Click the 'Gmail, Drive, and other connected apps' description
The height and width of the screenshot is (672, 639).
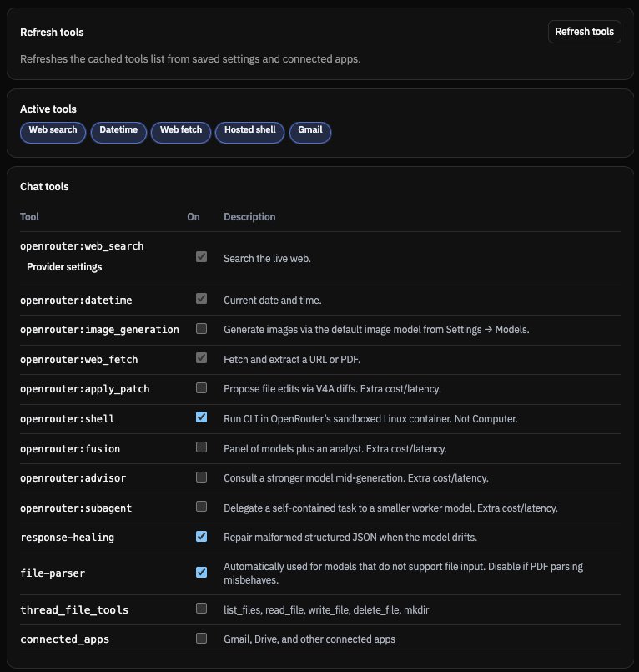pyautogui.click(x=309, y=639)
